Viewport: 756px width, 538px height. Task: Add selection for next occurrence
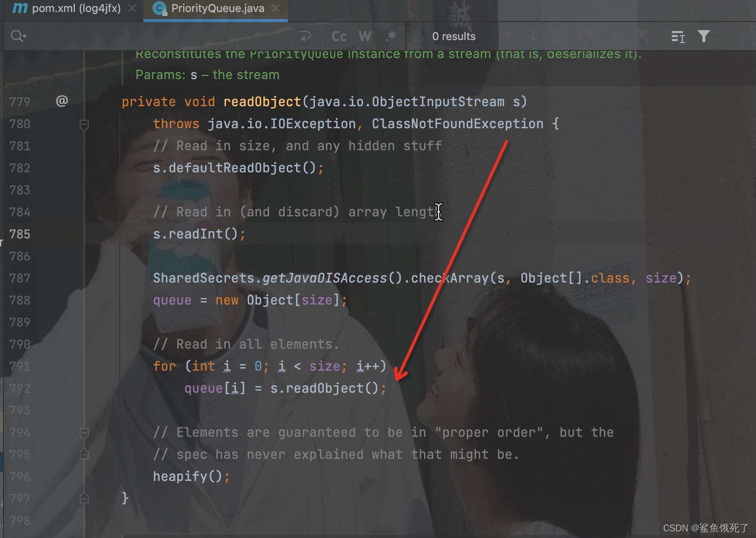click(x=594, y=36)
